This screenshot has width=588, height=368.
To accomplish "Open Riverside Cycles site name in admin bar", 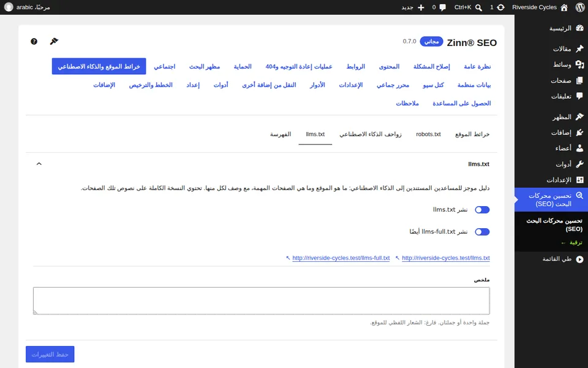I will coord(534,7).
